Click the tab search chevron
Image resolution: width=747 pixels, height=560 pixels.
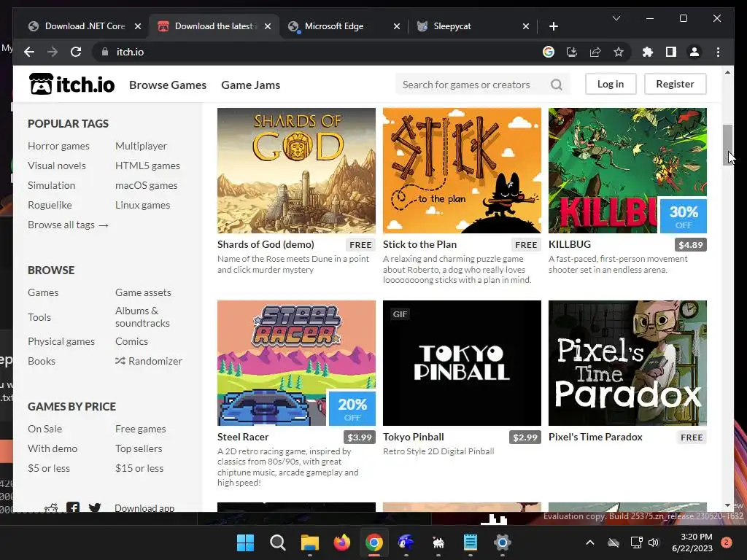coord(616,18)
